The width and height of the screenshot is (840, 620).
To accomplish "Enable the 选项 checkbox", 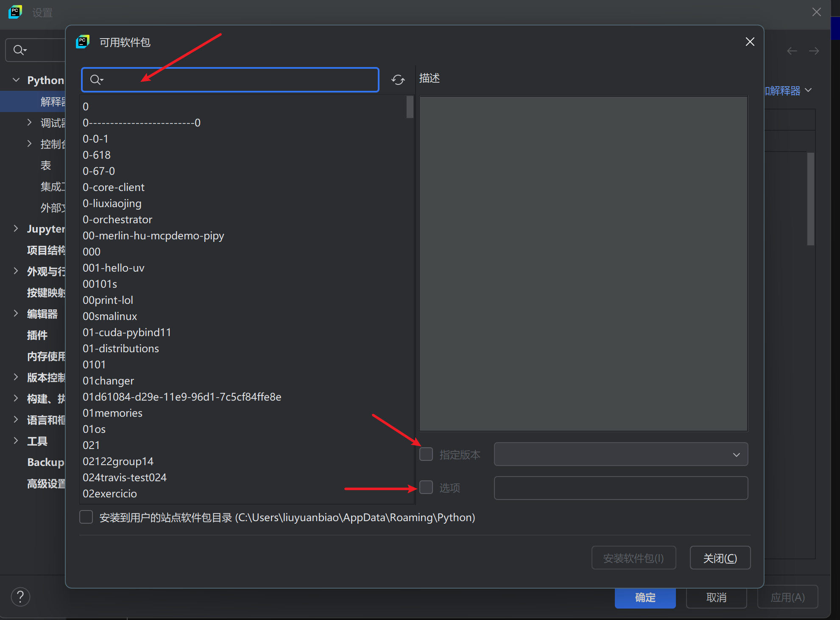I will point(426,487).
